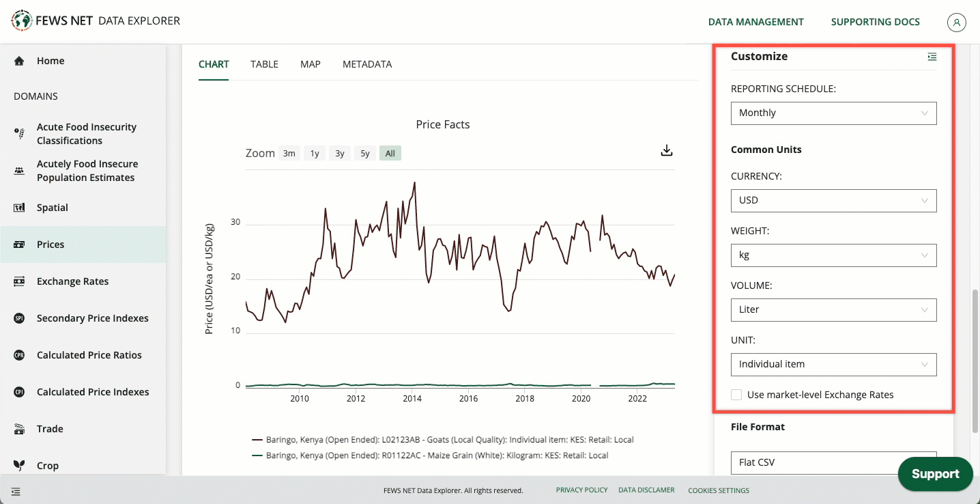Enable the Use market-level Exchange Rates checkbox
980x504 pixels.
pyautogui.click(x=736, y=395)
